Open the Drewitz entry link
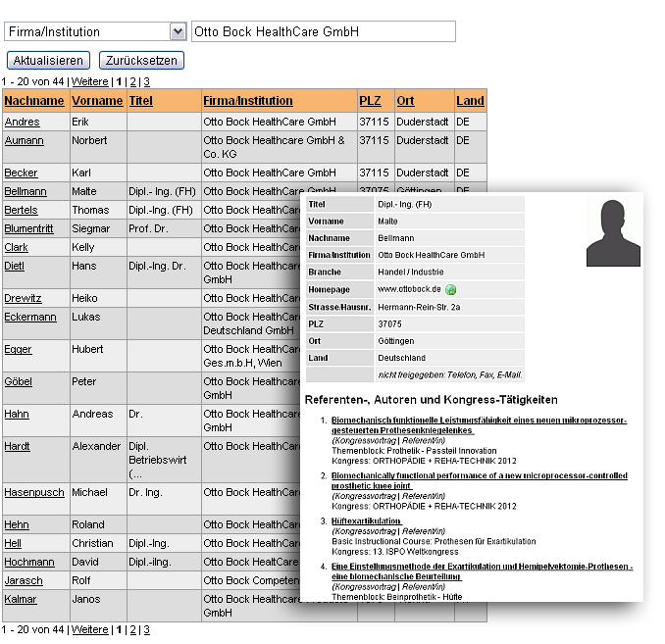Viewport: 665px width, 644px height. click(x=23, y=298)
